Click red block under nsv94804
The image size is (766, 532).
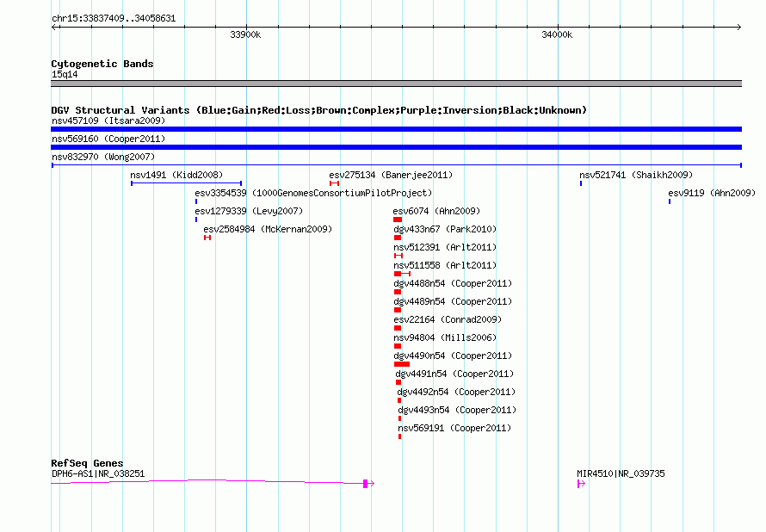coord(398,346)
